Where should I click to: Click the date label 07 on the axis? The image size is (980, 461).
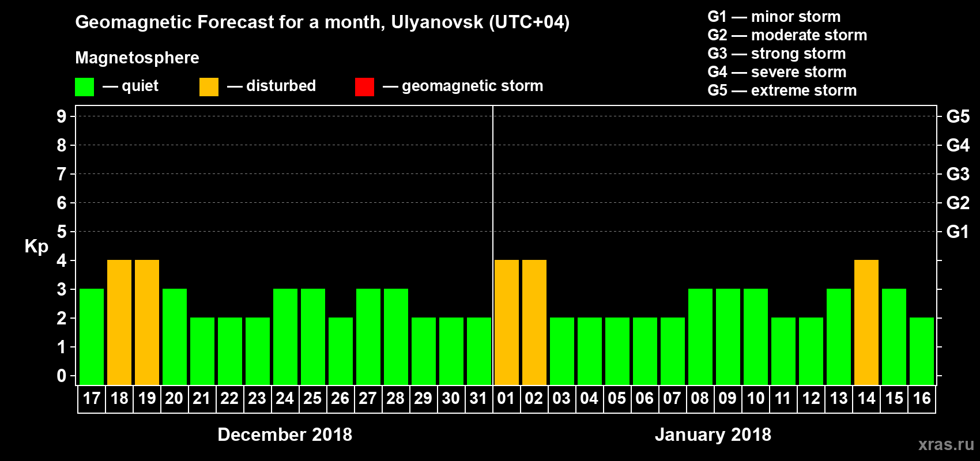click(672, 398)
